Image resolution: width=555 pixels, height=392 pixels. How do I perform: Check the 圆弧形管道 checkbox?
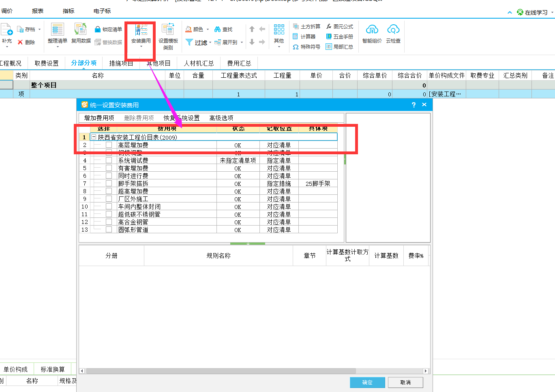[x=109, y=230]
